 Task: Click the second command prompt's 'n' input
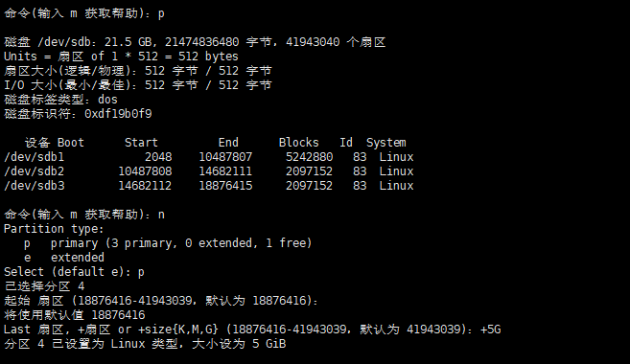pyautogui.click(x=161, y=216)
